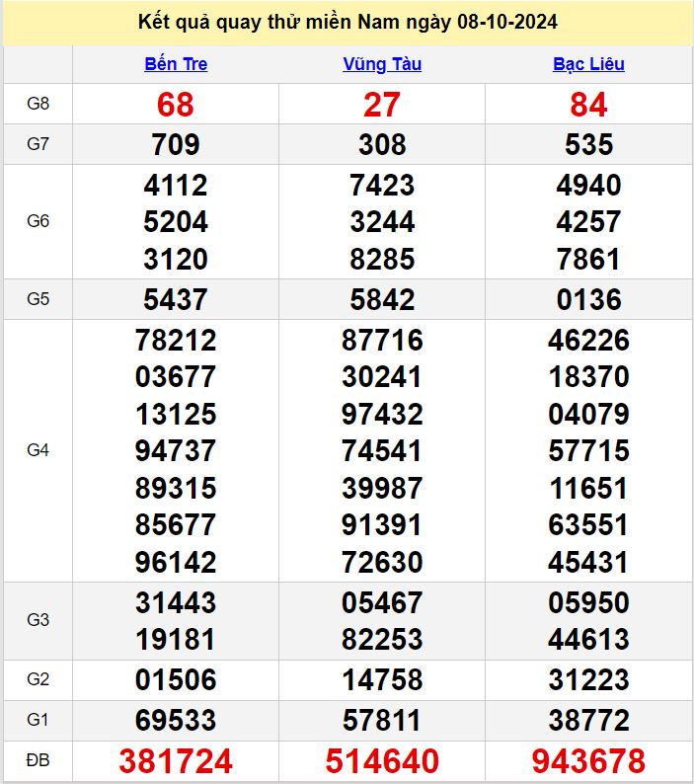Click G4 number 18370
This screenshot has width=694, height=784.
588,376
